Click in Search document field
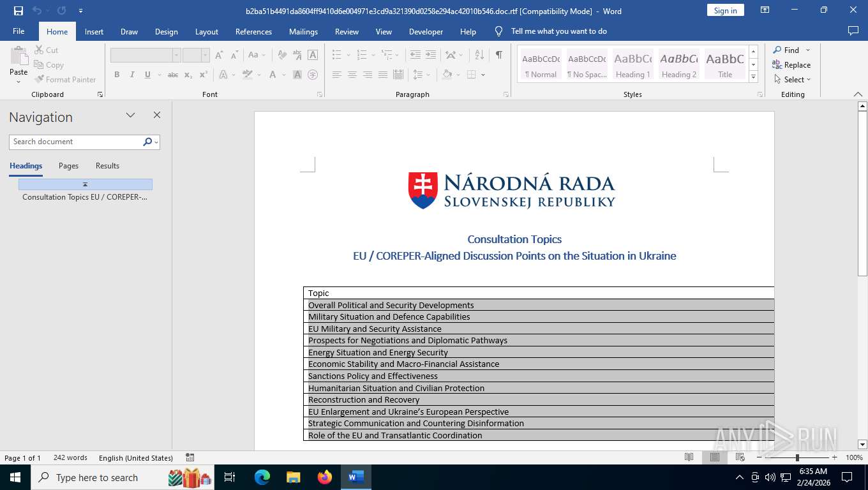Image resolution: width=868 pixels, height=490 pixels. click(x=77, y=142)
